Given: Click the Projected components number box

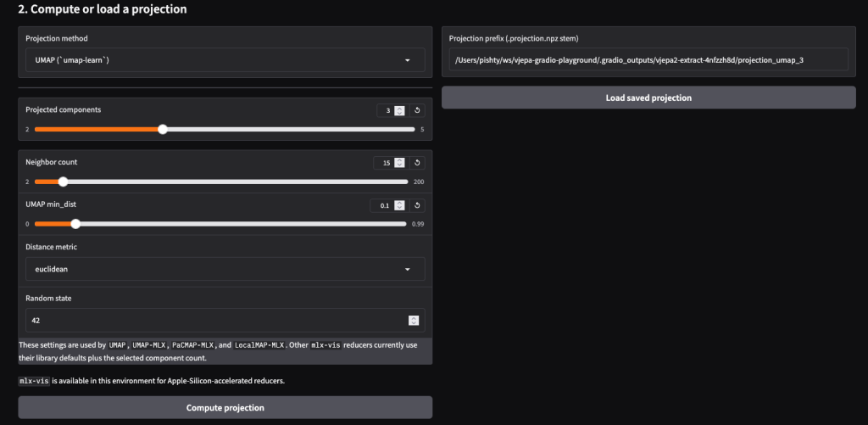Looking at the screenshot, I should [x=387, y=110].
